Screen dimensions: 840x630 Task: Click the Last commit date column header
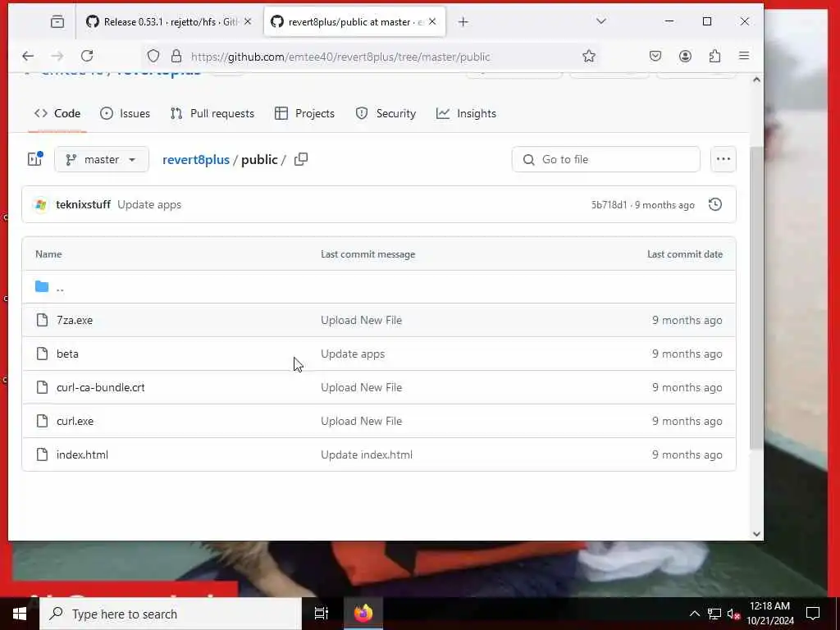click(x=685, y=254)
